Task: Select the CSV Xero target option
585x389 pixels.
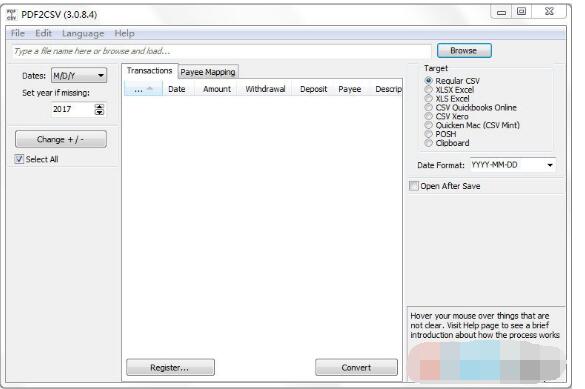Action: coord(429,116)
